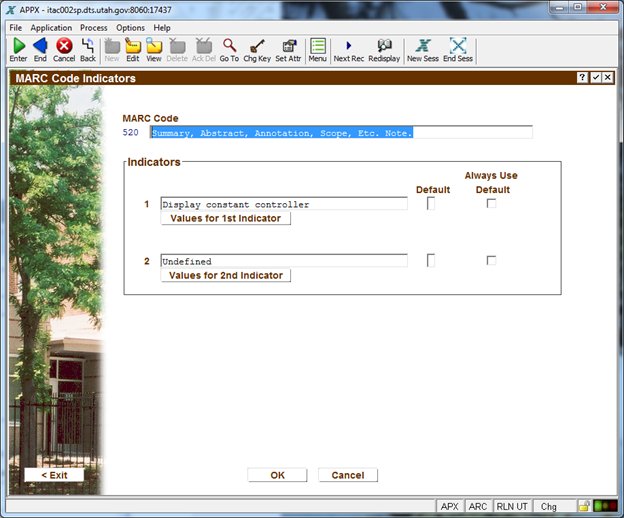Click the blue End arrow icon
Viewport: 624px width, 518px height.
[x=40, y=46]
